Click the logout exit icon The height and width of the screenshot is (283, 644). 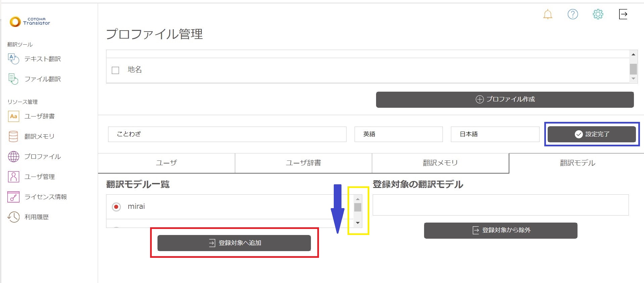[623, 14]
